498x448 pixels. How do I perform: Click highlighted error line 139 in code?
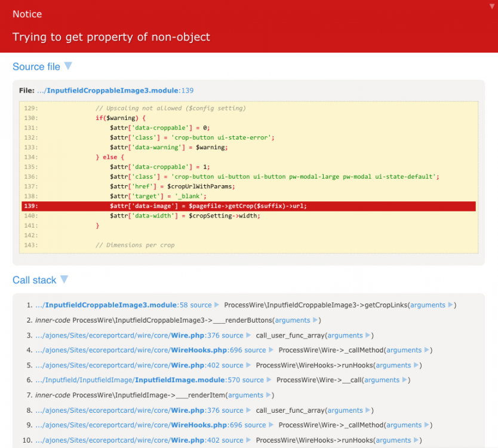pos(248,205)
